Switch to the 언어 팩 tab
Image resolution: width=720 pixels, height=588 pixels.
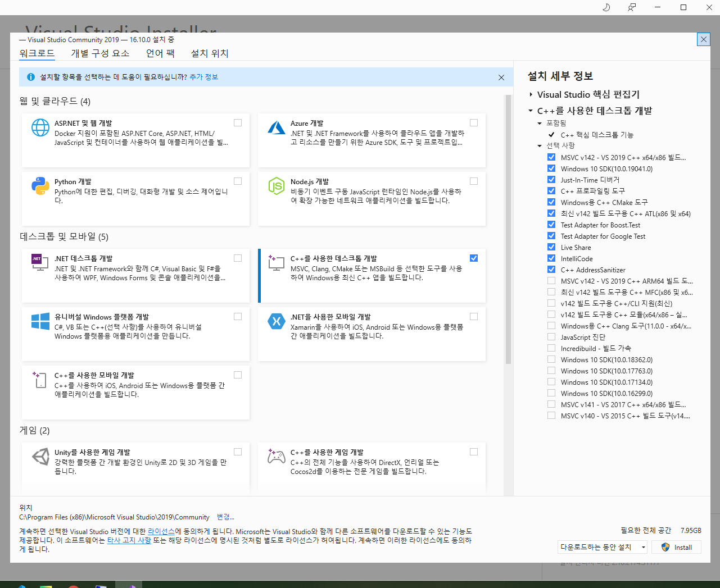click(160, 53)
